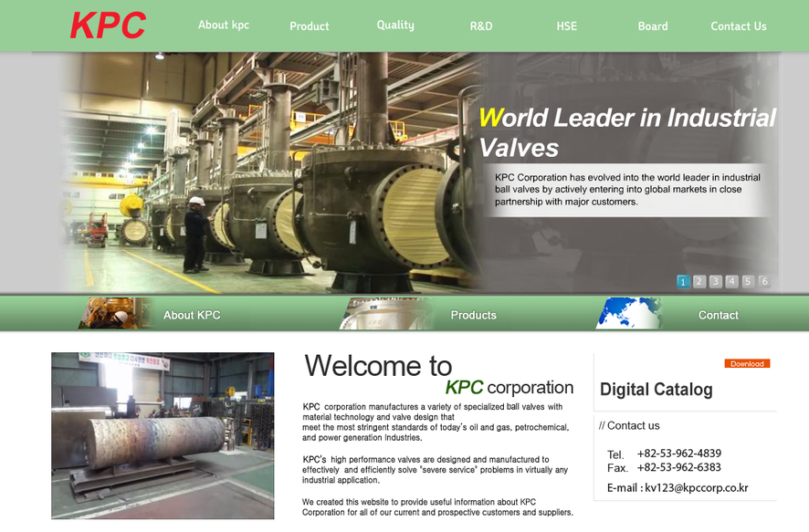Click the "Welcome to" heading

378,366
